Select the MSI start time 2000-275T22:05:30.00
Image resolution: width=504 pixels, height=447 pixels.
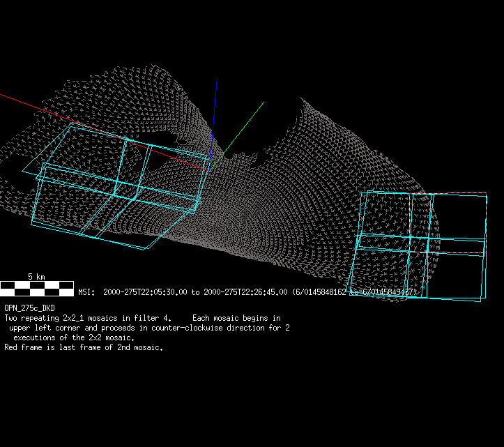pos(146,292)
